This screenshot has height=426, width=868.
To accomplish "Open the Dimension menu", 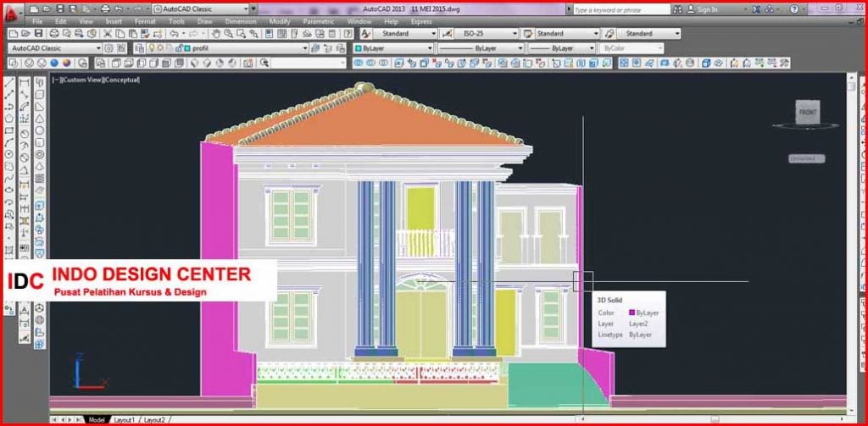I will [x=241, y=21].
